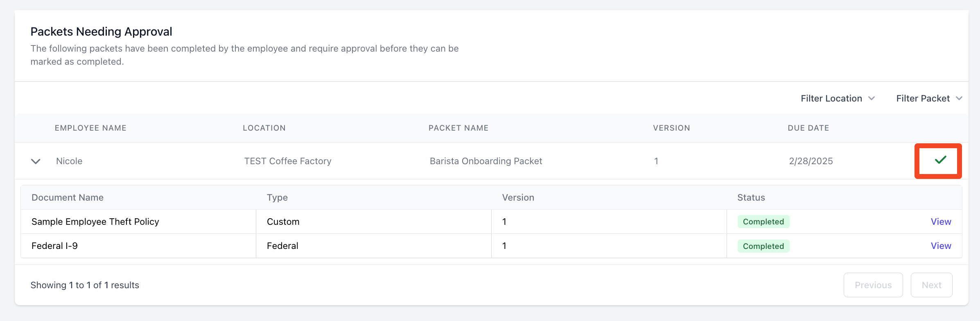Click the Previous page button
The height and width of the screenshot is (321, 980).
873,285
